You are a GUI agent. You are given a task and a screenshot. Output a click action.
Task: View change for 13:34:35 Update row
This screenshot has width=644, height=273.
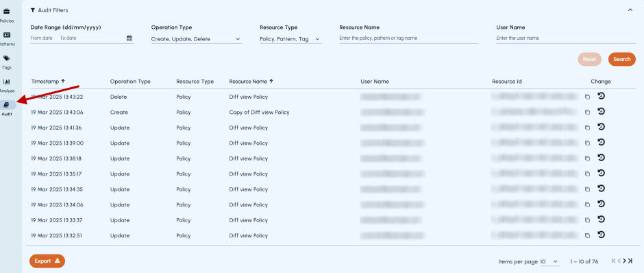coord(602,189)
